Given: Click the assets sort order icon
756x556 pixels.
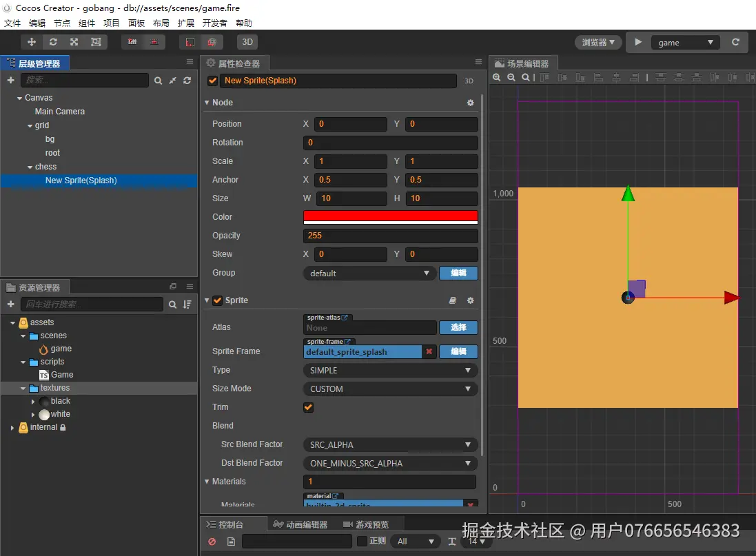Looking at the screenshot, I should pyautogui.click(x=187, y=305).
